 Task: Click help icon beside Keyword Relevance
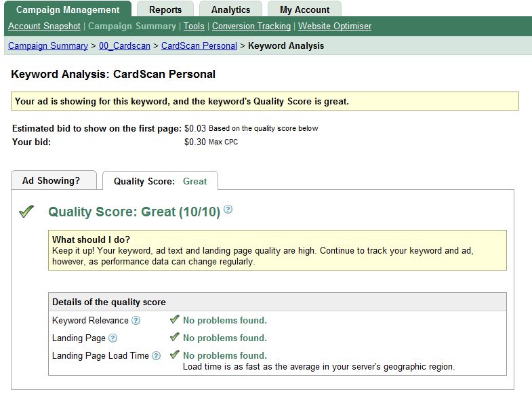coord(136,321)
